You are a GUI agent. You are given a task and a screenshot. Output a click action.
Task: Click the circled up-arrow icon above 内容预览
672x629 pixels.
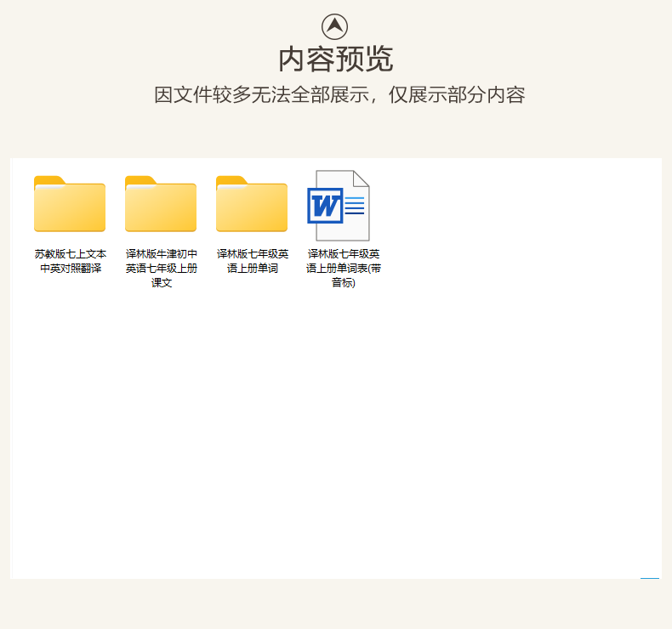[334, 27]
